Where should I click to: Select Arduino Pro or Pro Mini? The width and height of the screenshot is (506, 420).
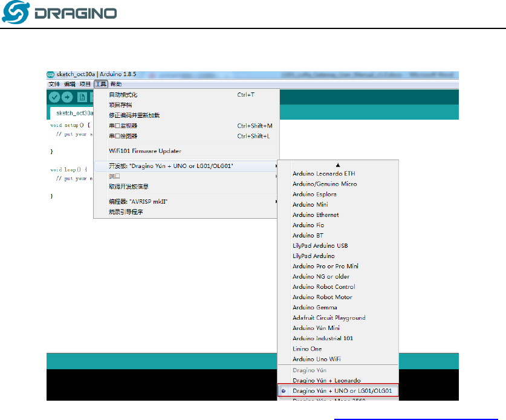338,267
